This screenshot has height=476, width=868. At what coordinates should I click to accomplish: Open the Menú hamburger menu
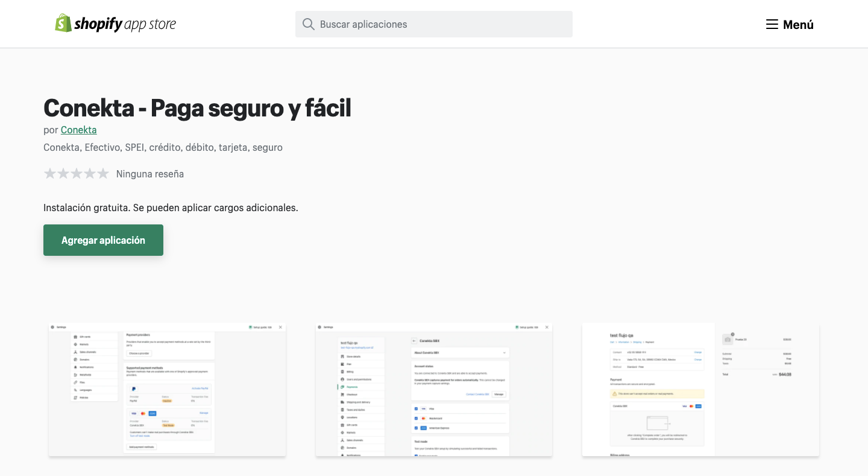click(x=790, y=24)
